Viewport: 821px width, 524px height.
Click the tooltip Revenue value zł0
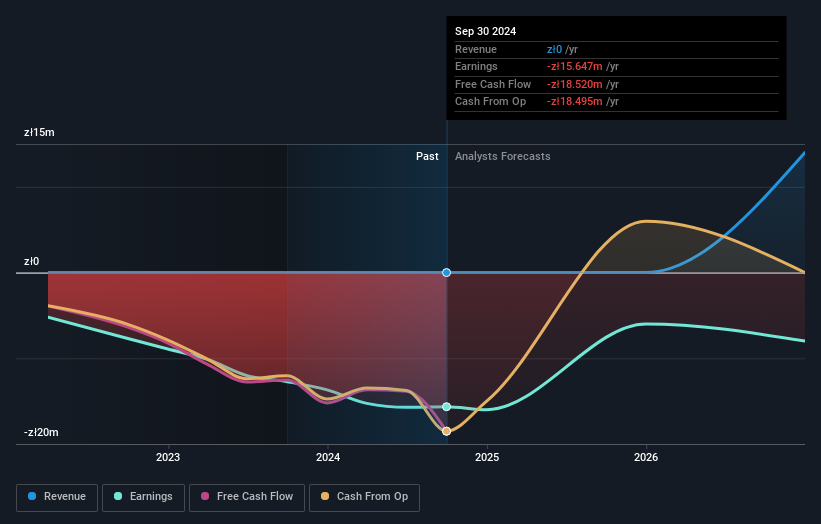(x=554, y=49)
